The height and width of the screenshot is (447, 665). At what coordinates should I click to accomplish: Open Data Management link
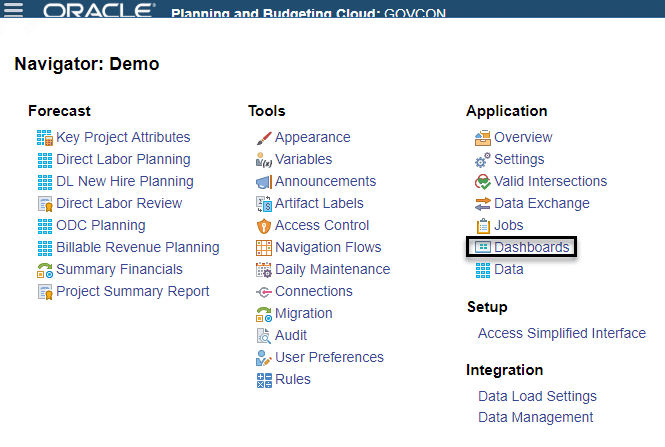536,417
